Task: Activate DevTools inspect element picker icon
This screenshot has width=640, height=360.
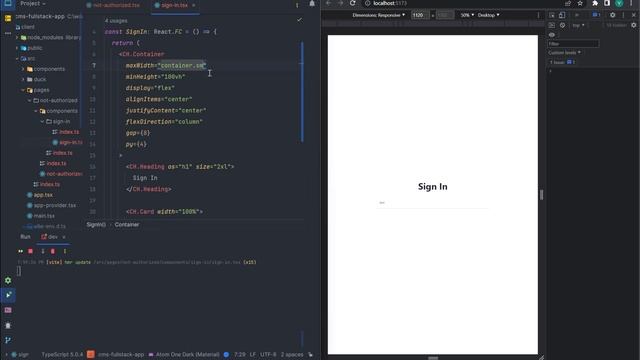Action: pos(552,15)
